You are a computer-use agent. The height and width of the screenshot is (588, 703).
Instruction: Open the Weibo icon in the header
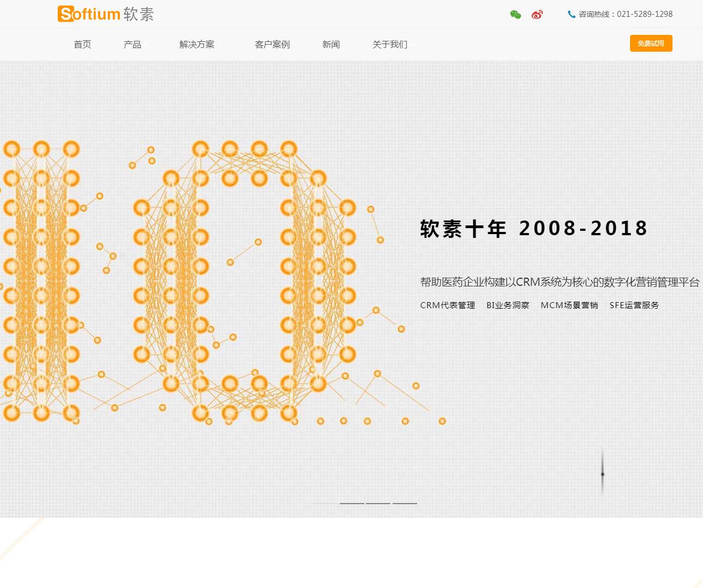(x=537, y=15)
